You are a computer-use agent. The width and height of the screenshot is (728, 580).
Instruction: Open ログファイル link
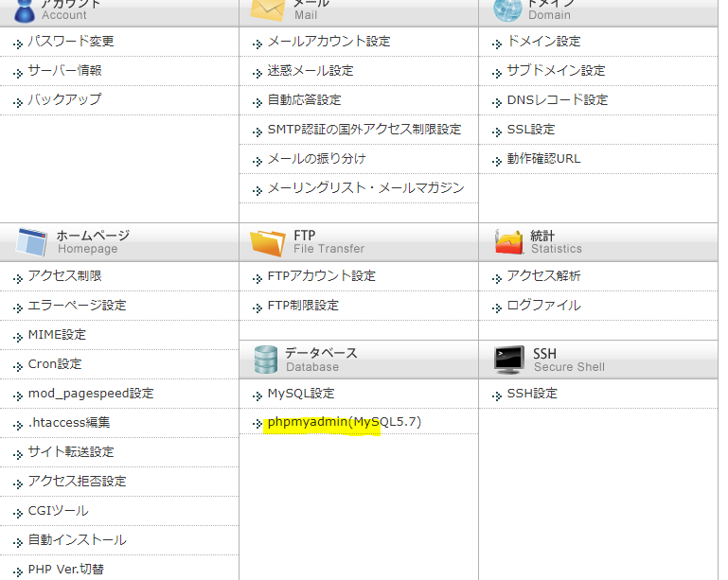click(543, 306)
